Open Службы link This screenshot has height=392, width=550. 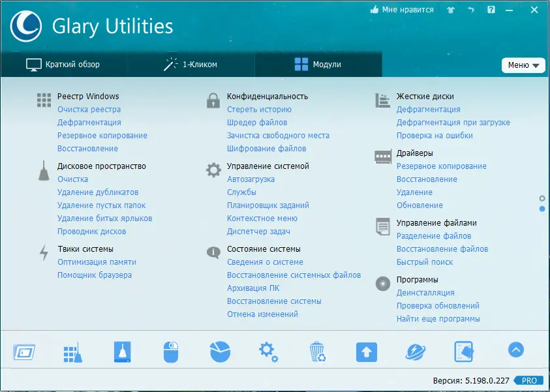coord(241,192)
